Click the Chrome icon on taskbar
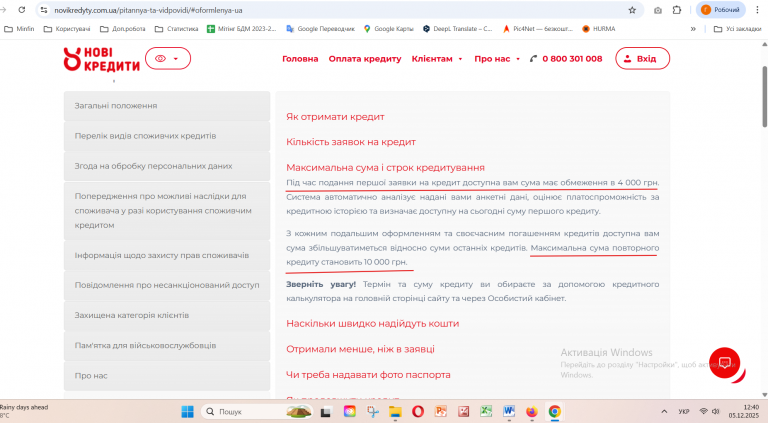Image resolution: width=768 pixels, height=423 pixels. click(554, 412)
